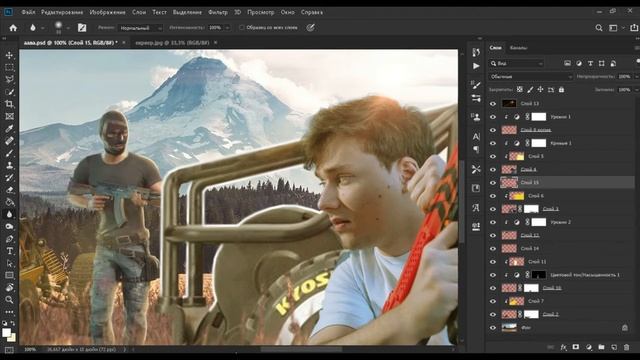Click the zoom percentage field in status bar
This screenshot has height=360, width=640.
pyautogui.click(x=30, y=349)
